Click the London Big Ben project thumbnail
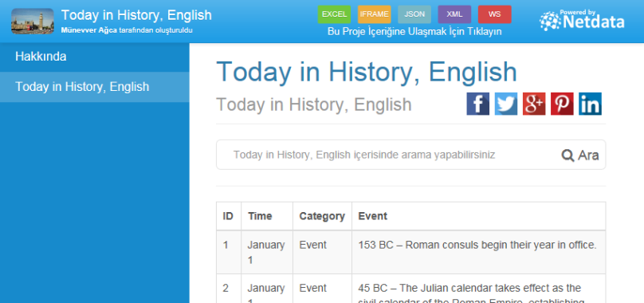 [33, 21]
